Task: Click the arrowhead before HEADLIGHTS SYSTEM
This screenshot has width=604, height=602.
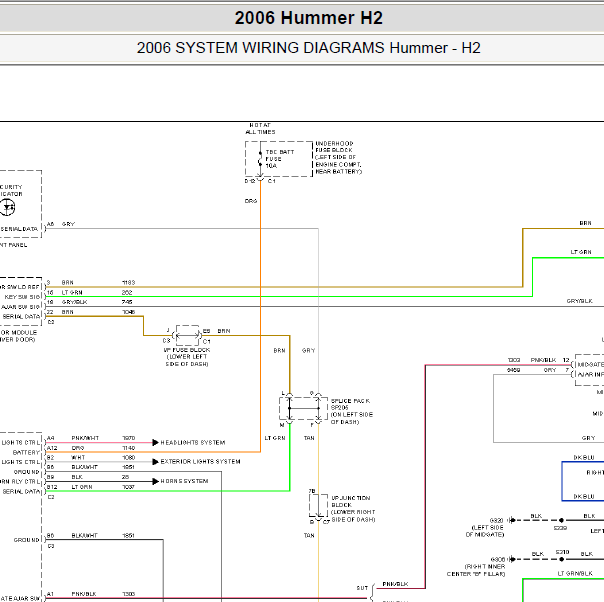Action: (x=156, y=443)
